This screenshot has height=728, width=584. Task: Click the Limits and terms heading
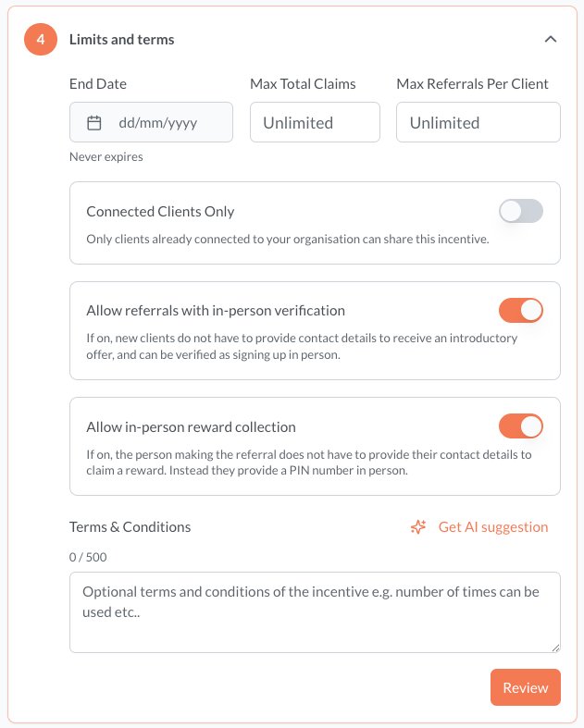click(122, 40)
